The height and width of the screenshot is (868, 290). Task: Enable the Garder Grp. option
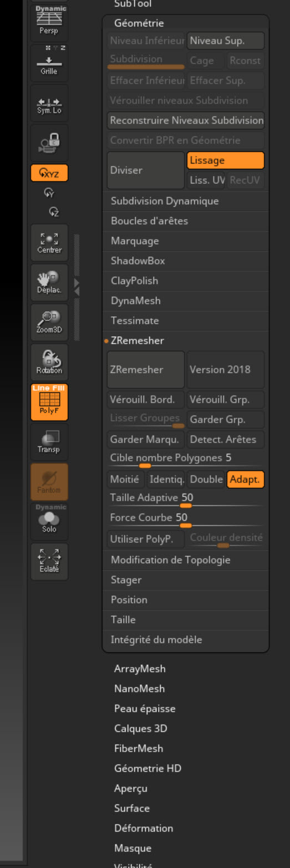[225, 419]
